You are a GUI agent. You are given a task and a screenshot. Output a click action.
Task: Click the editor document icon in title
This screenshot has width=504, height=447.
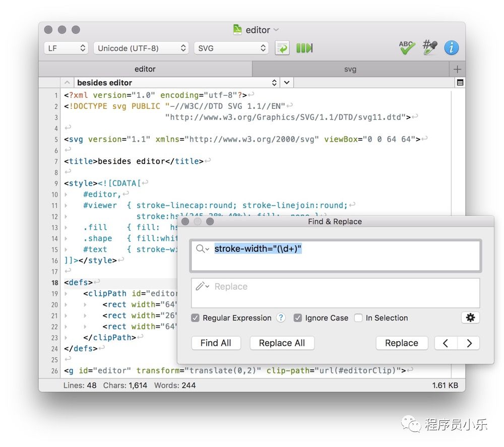pos(237,30)
